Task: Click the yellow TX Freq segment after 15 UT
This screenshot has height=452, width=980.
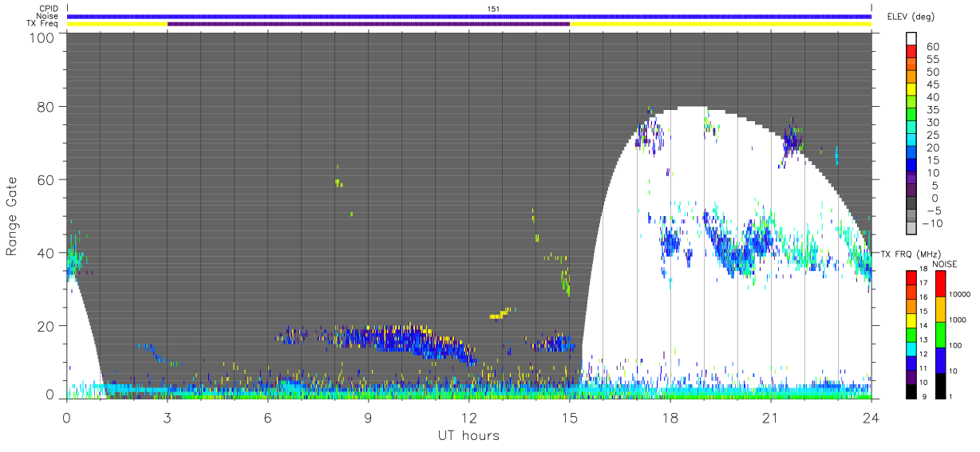Action: (721, 24)
